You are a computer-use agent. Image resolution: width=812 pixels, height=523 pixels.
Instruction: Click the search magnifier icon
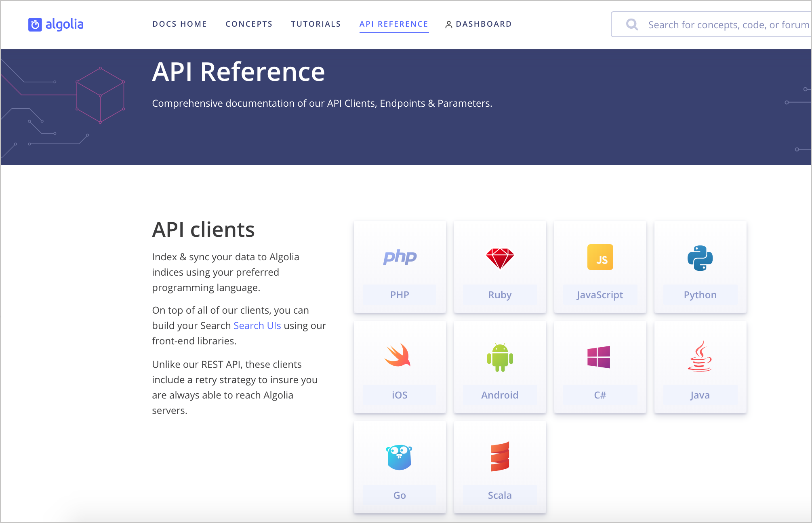[x=632, y=25]
